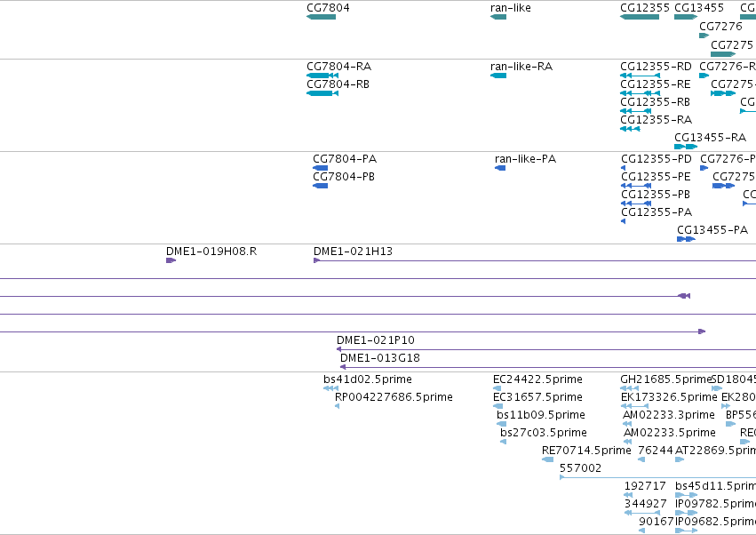Screen dimensions: 756x535
Task: Click the DME1-019H08.R purple arrow glyph
Action: click(x=171, y=260)
